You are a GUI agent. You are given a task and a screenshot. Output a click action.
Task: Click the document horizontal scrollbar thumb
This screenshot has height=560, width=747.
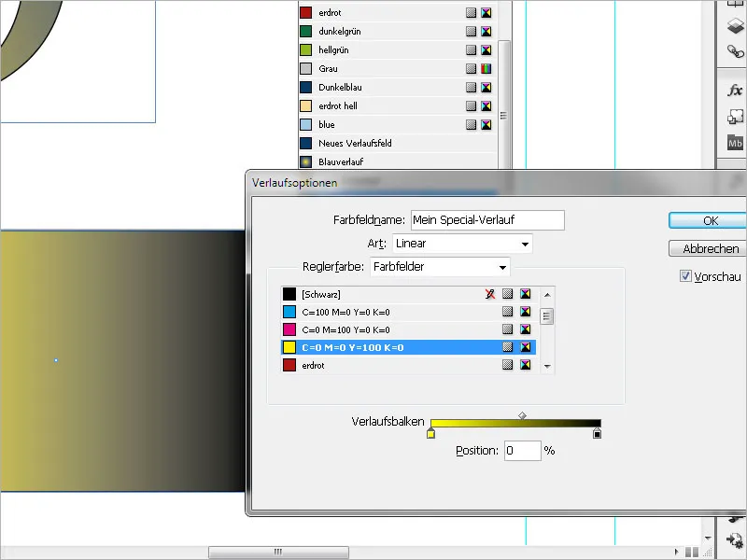278,553
